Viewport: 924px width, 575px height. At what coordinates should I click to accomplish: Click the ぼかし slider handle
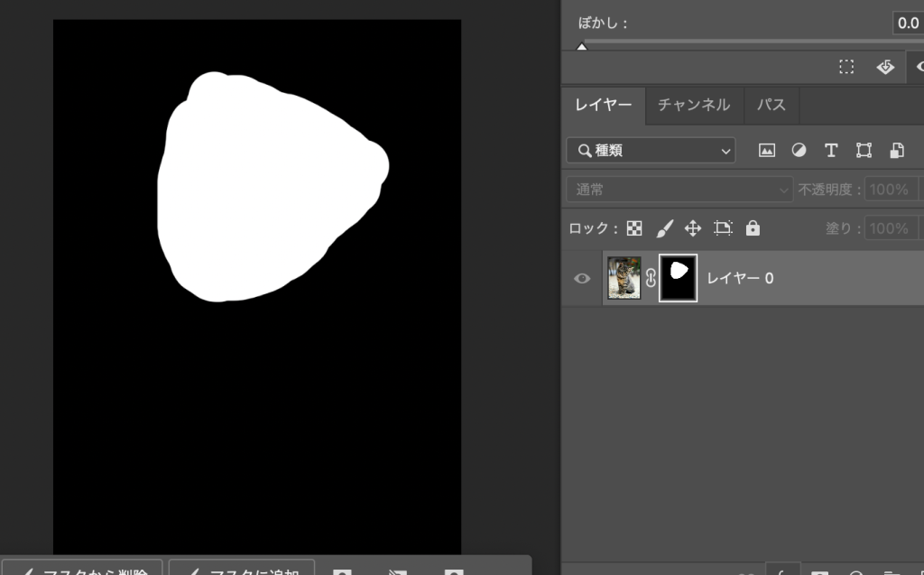[582, 46]
